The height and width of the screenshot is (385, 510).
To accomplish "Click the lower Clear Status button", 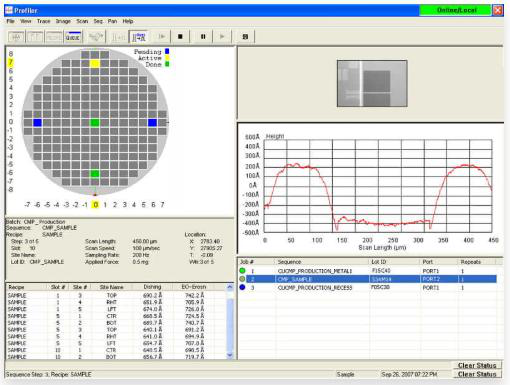I will click(477, 374).
